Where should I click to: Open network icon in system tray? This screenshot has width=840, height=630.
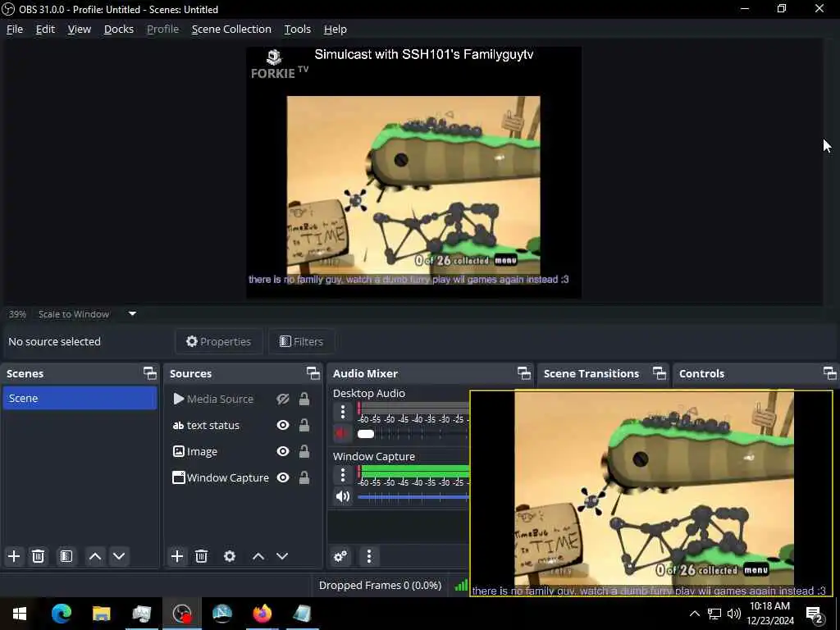(714, 614)
